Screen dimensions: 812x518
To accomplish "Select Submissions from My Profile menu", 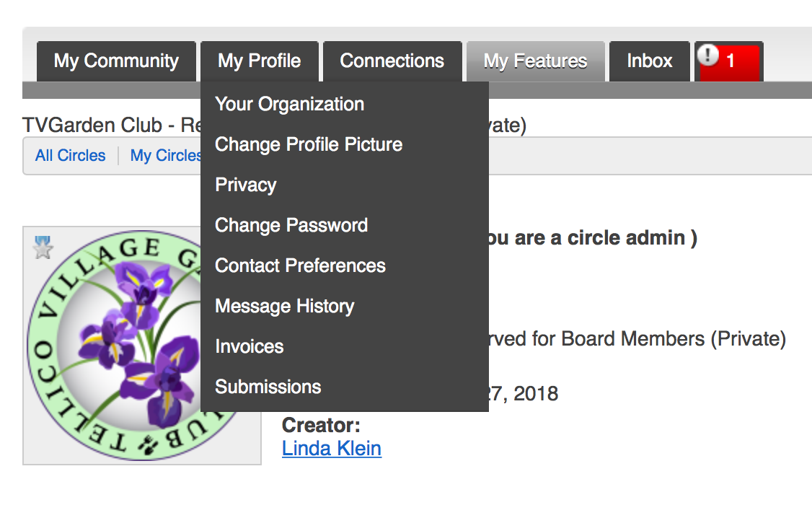I will tap(268, 387).
